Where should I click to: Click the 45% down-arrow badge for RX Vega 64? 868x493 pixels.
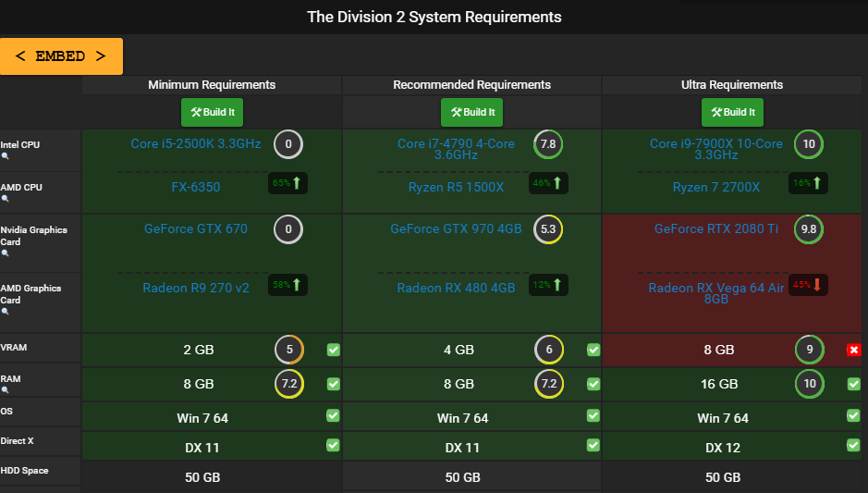[808, 285]
